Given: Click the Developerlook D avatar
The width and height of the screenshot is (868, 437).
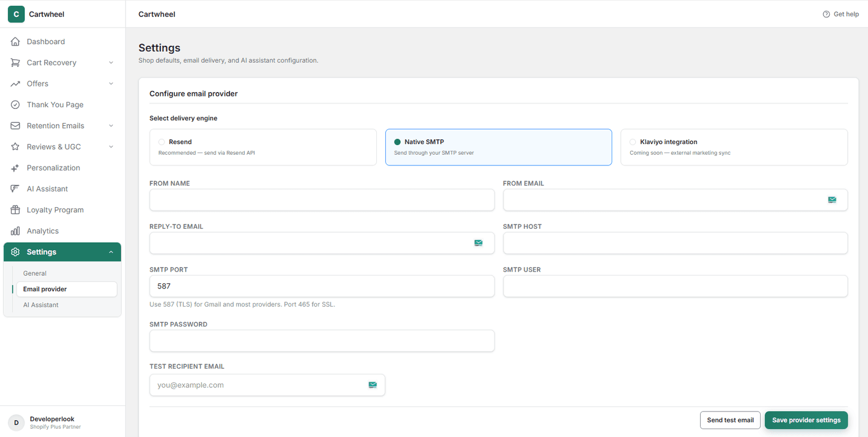Looking at the screenshot, I should (16, 422).
